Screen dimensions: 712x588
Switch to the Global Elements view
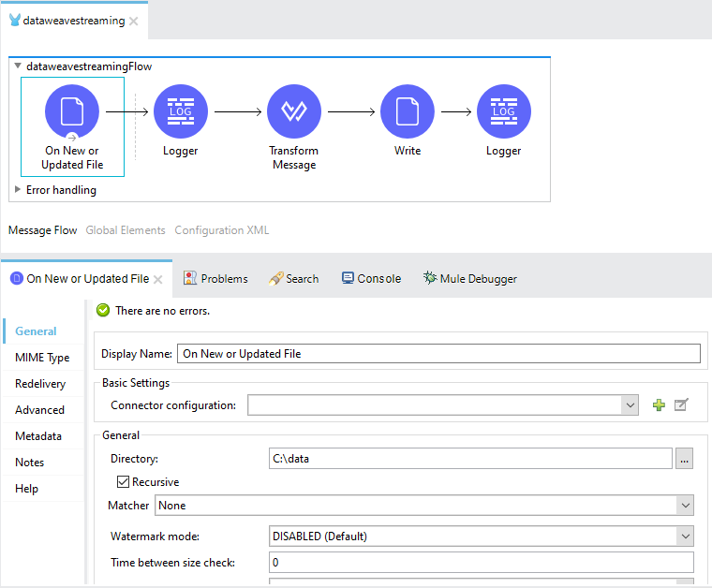(x=126, y=230)
